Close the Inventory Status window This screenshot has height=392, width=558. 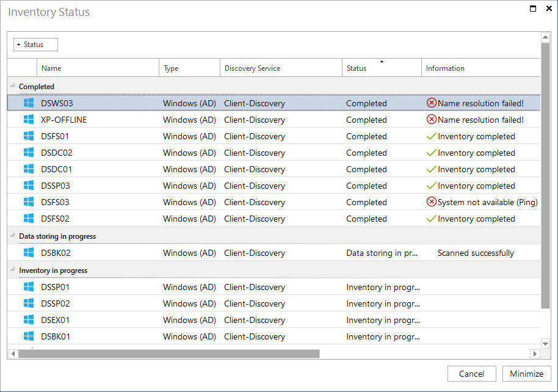click(549, 9)
